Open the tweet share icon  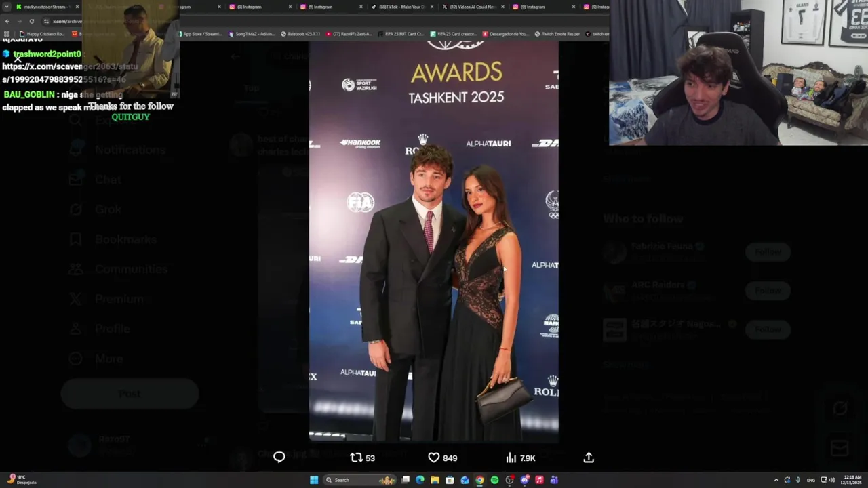589,457
